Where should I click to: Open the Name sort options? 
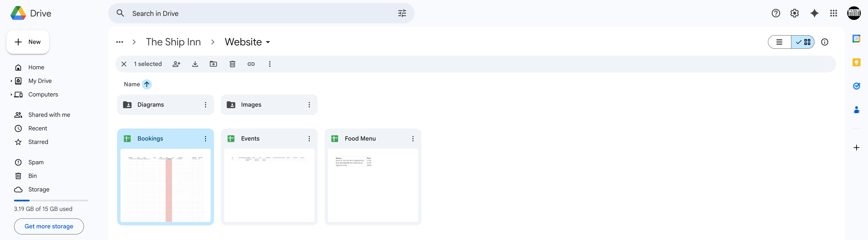132,84
